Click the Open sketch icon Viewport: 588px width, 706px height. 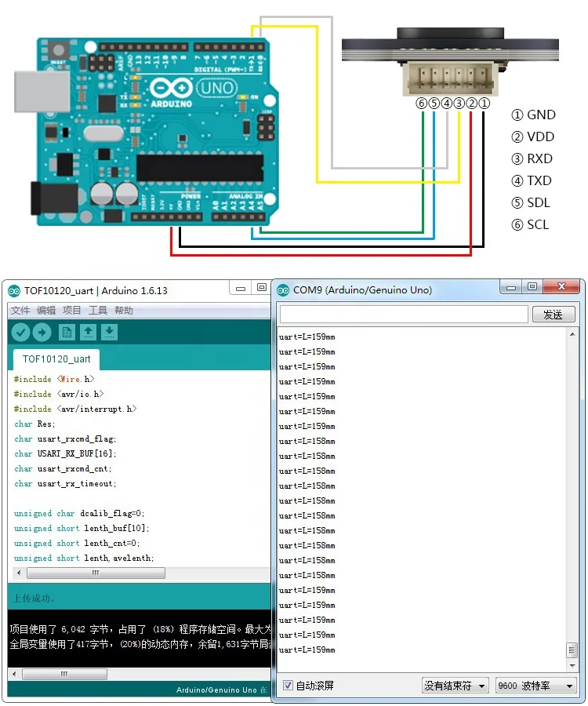coord(89,333)
